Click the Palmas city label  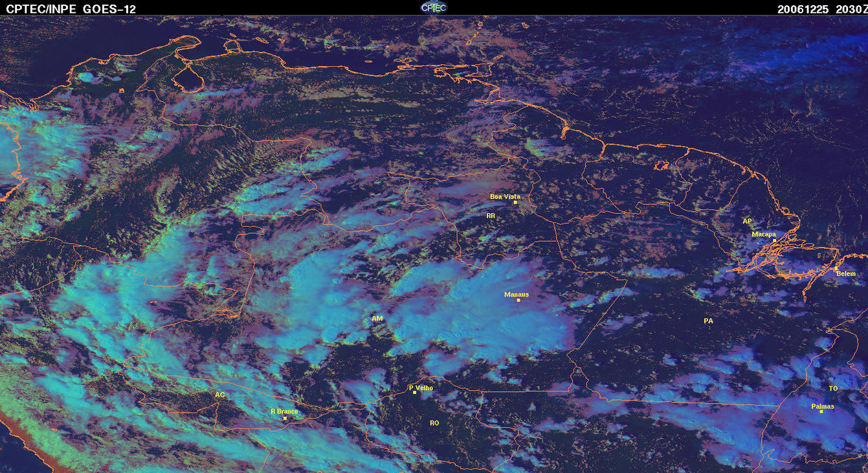coord(822,406)
